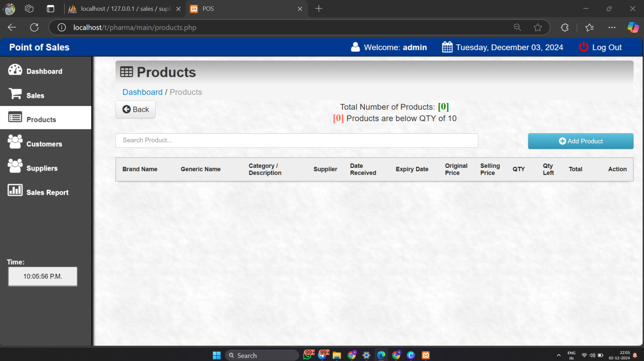Click the Add Product button
This screenshot has height=361, width=644.
[580, 141]
